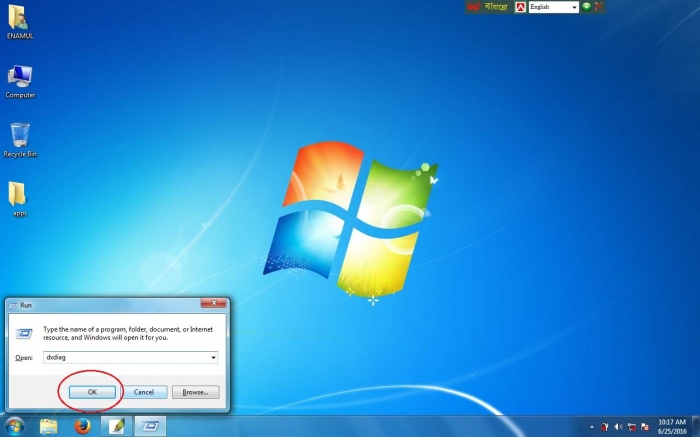Click the Run program icon beside the description

pyautogui.click(x=24, y=333)
